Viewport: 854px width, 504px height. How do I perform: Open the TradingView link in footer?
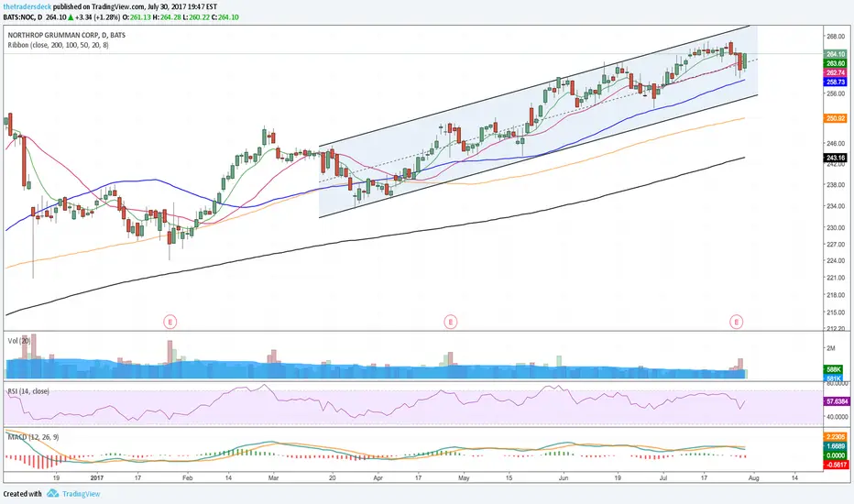tap(82, 494)
